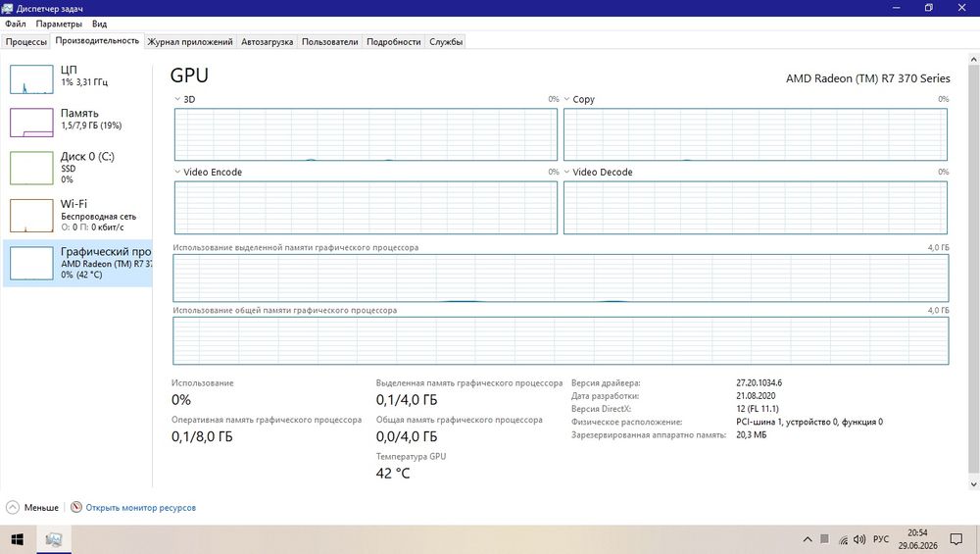Viewport: 980px width, 554px height.
Task: Open the 3D engine dropdown chevron
Action: coord(177,99)
